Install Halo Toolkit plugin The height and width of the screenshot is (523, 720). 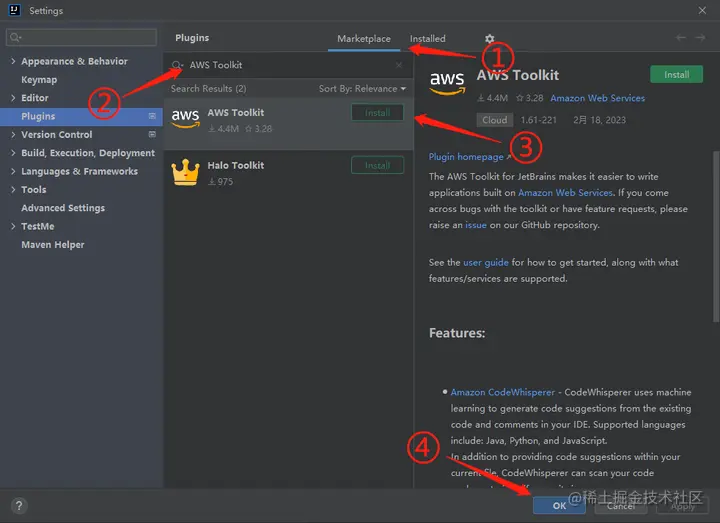[x=377, y=165]
